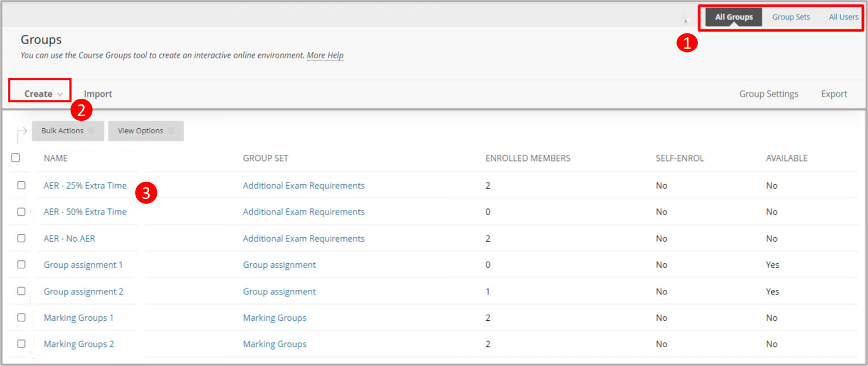Tick the checkbox next to AER - 50% Extra Time
The image size is (868, 366).
[x=20, y=211]
